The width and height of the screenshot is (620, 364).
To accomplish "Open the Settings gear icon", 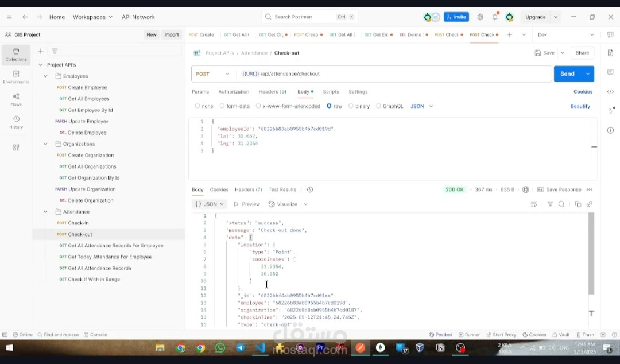I will point(480,17).
